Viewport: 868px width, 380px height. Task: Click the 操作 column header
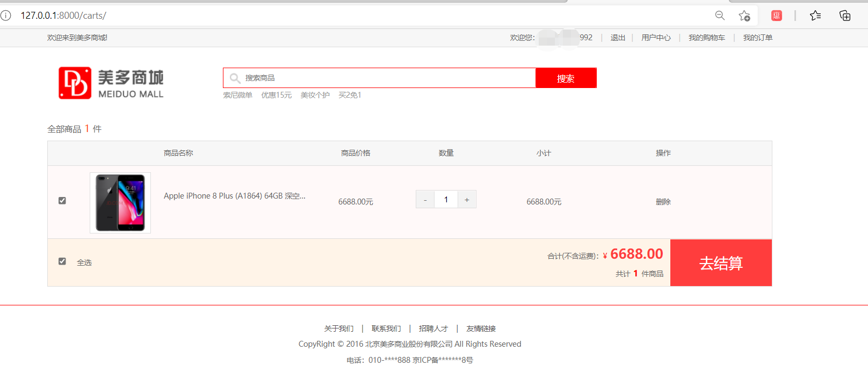pos(663,153)
